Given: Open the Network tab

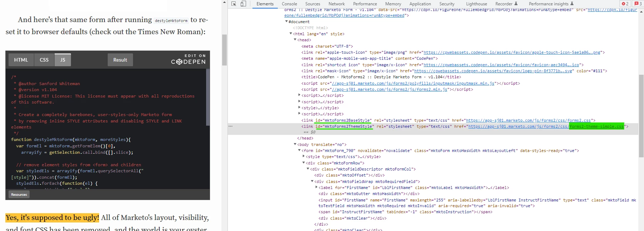Looking at the screenshot, I should pos(337,4).
